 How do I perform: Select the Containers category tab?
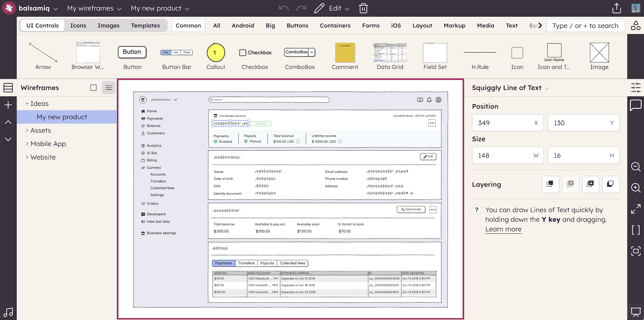pyautogui.click(x=335, y=25)
